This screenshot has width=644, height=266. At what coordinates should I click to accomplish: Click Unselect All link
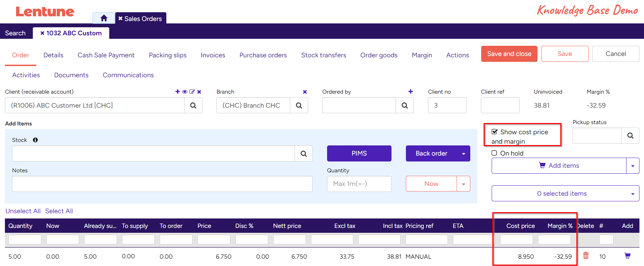pos(23,211)
